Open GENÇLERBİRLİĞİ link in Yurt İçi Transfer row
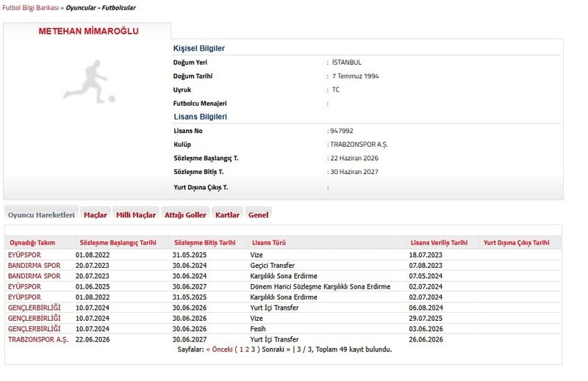The width and height of the screenshot is (588, 381). (34, 308)
